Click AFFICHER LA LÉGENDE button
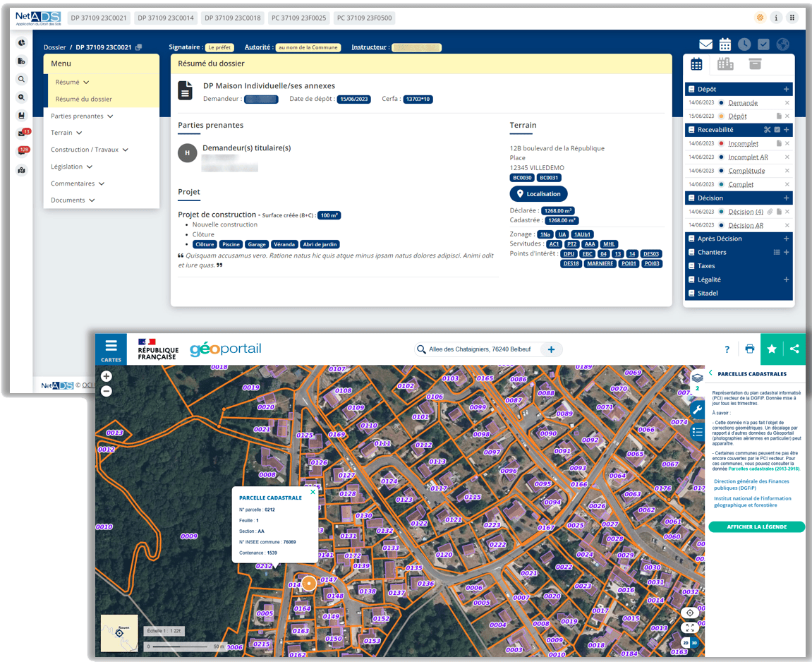 [756, 526]
